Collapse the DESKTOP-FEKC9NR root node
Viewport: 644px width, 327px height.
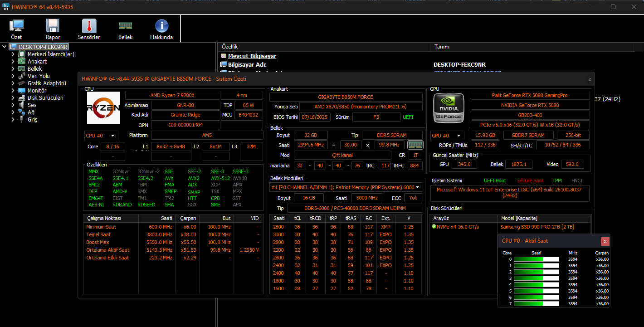(5, 47)
